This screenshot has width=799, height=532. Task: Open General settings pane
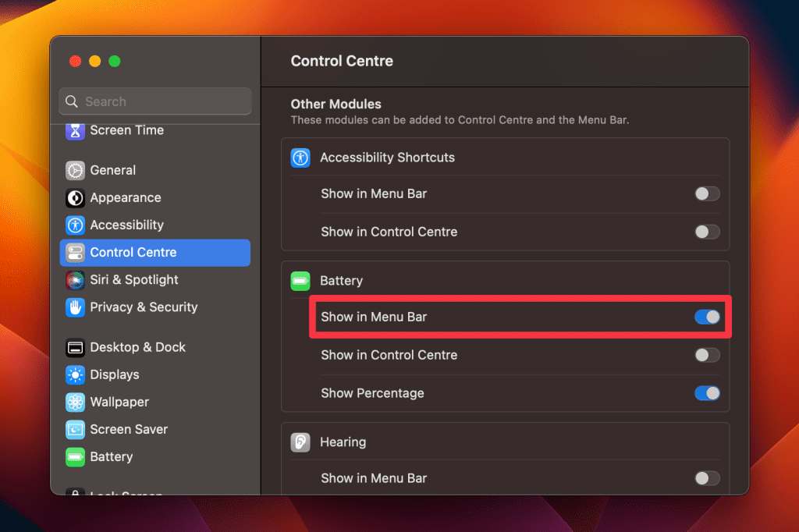click(x=112, y=170)
